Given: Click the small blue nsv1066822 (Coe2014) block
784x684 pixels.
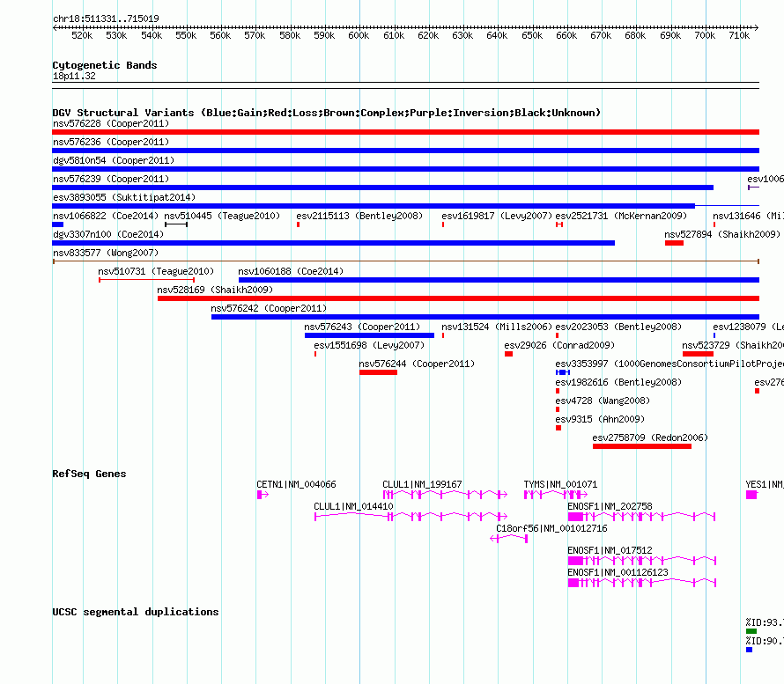Looking at the screenshot, I should click(x=57, y=224).
